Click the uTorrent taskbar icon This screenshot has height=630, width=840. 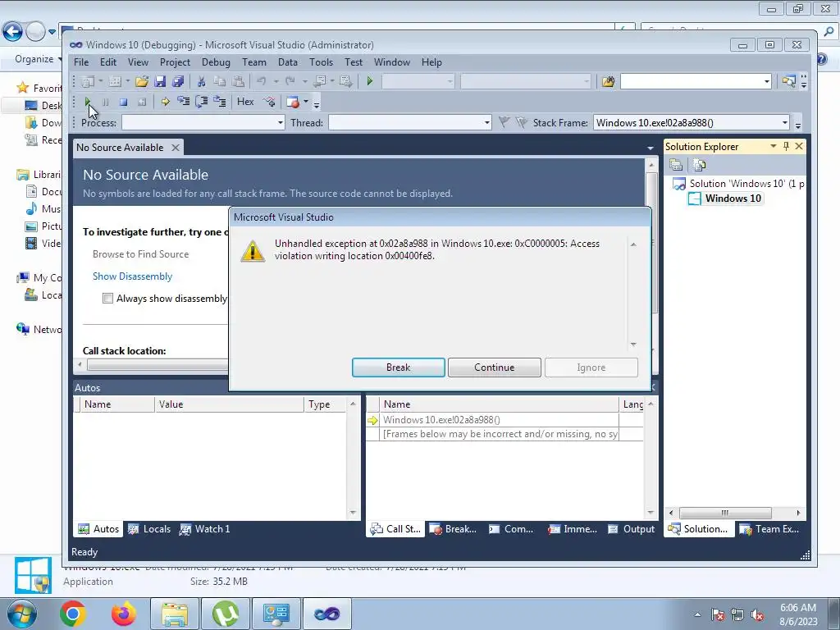pyautogui.click(x=226, y=614)
